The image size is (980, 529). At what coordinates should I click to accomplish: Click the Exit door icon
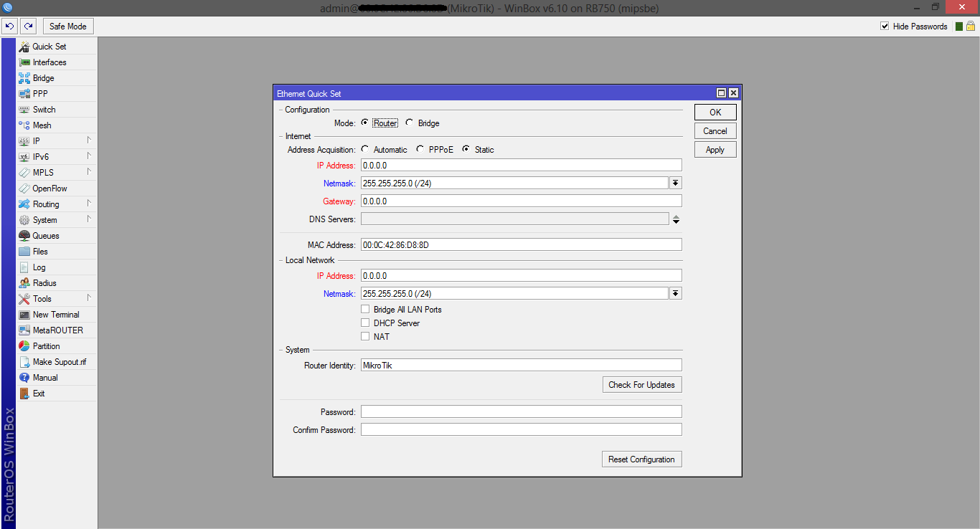[x=24, y=394]
